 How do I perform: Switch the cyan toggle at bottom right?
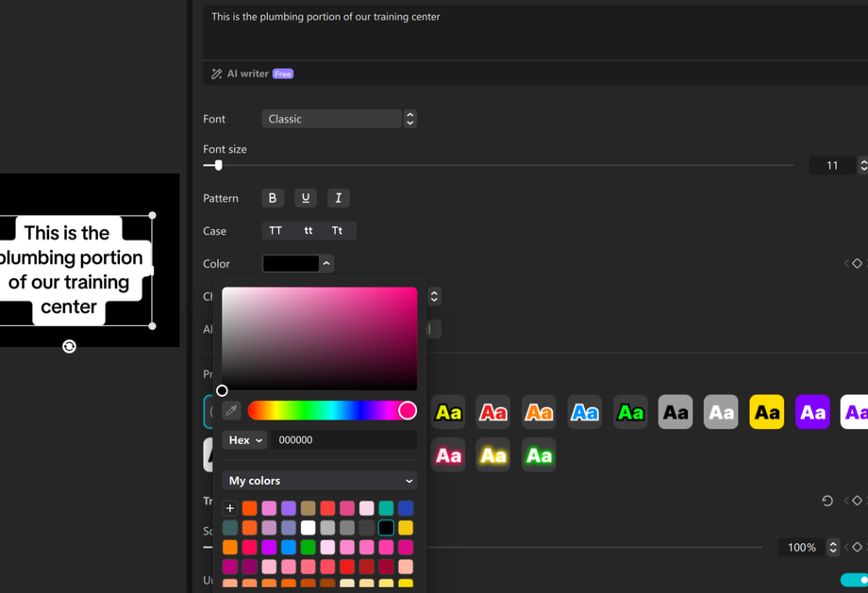[853, 580]
